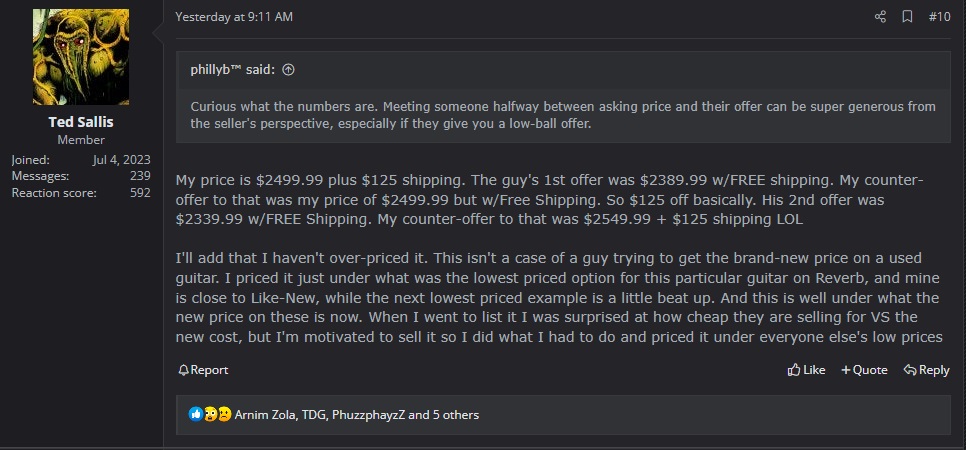This screenshot has height=450, width=966.
Task: Open the #10 post permalink
Action: click(x=939, y=17)
